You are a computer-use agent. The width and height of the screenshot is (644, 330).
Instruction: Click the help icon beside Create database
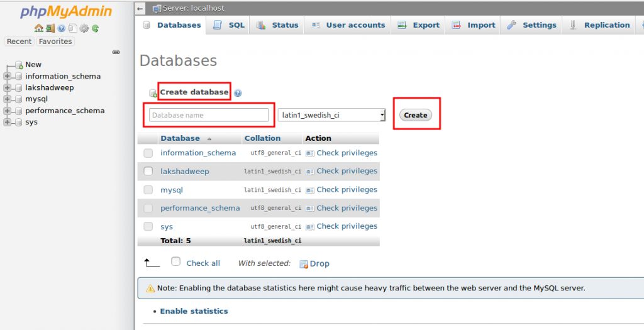click(238, 93)
